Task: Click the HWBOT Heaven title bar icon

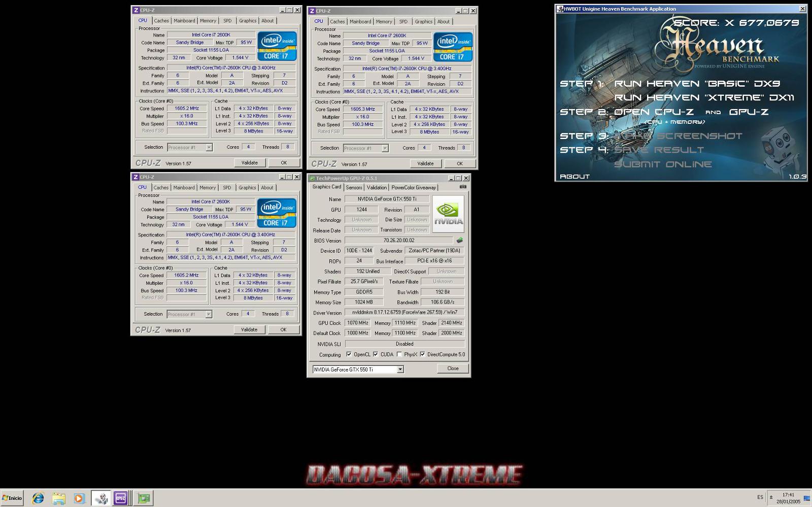Action: (560, 9)
